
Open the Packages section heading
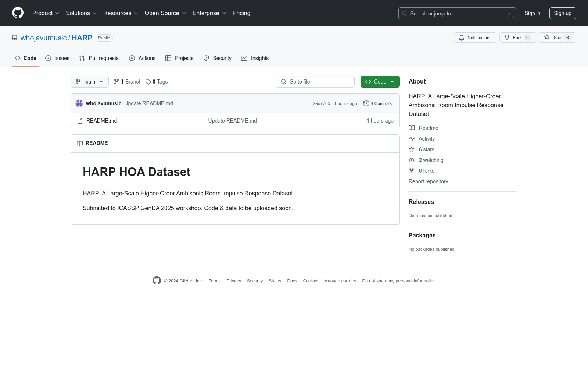[422, 235]
